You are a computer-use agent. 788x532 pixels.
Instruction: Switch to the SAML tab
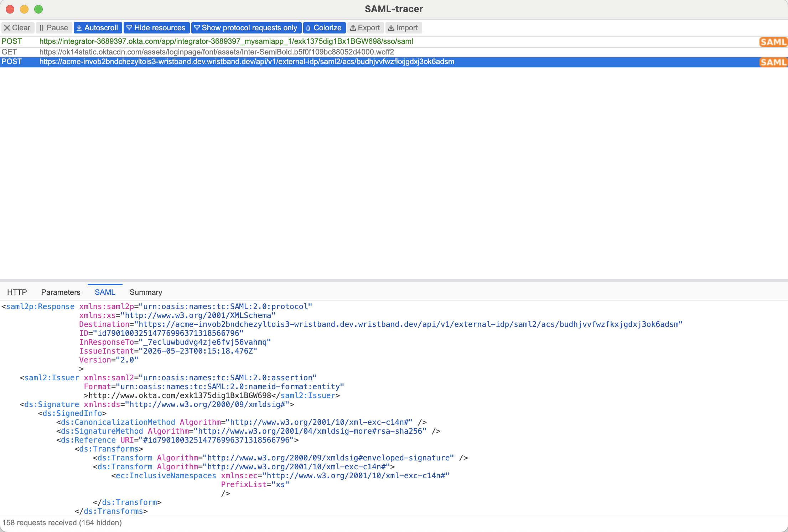click(x=105, y=292)
